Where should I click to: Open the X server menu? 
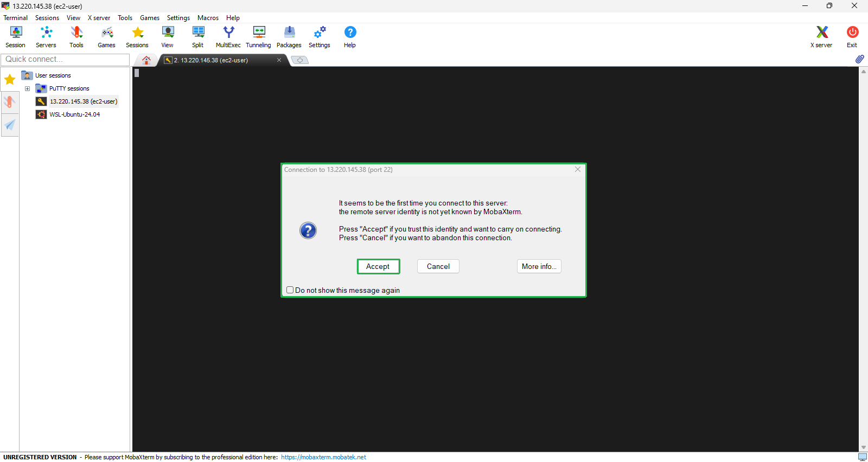tap(99, 18)
